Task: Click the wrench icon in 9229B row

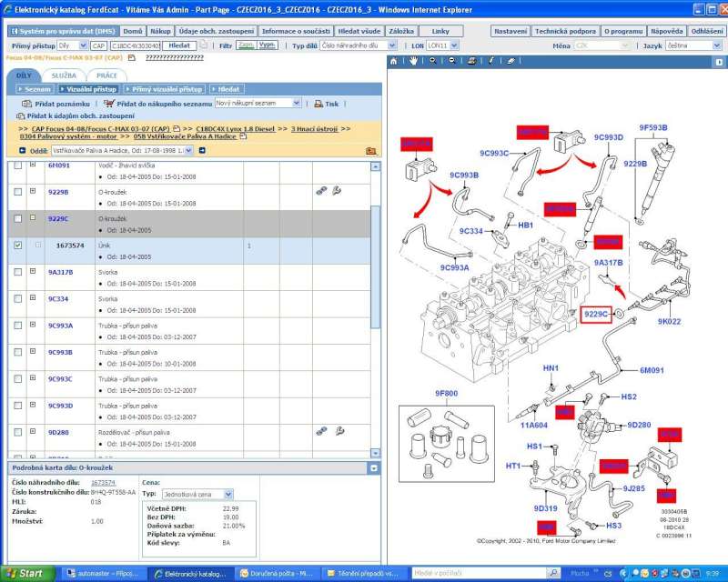Action: (x=337, y=192)
